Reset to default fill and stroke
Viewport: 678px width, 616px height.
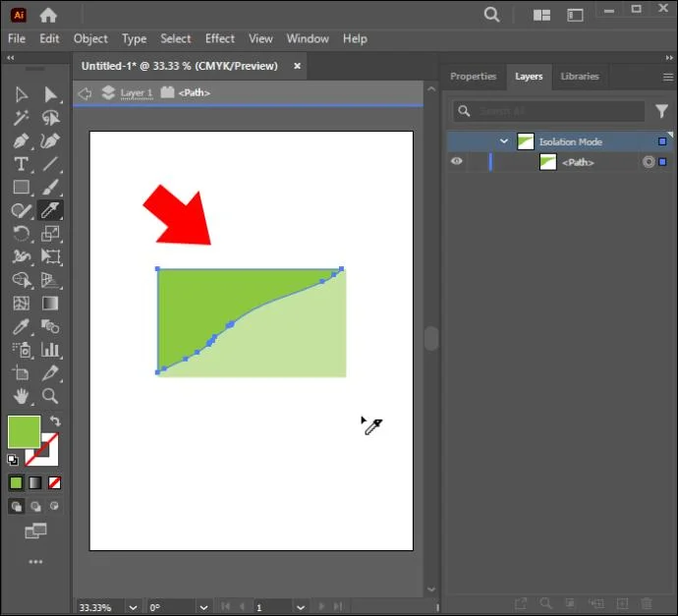pyautogui.click(x=13, y=460)
